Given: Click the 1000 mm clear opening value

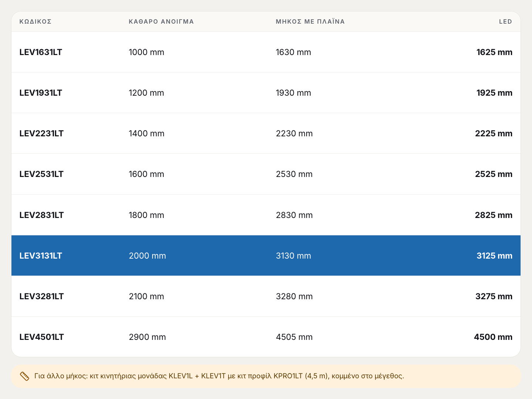Looking at the screenshot, I should pyautogui.click(x=146, y=52).
